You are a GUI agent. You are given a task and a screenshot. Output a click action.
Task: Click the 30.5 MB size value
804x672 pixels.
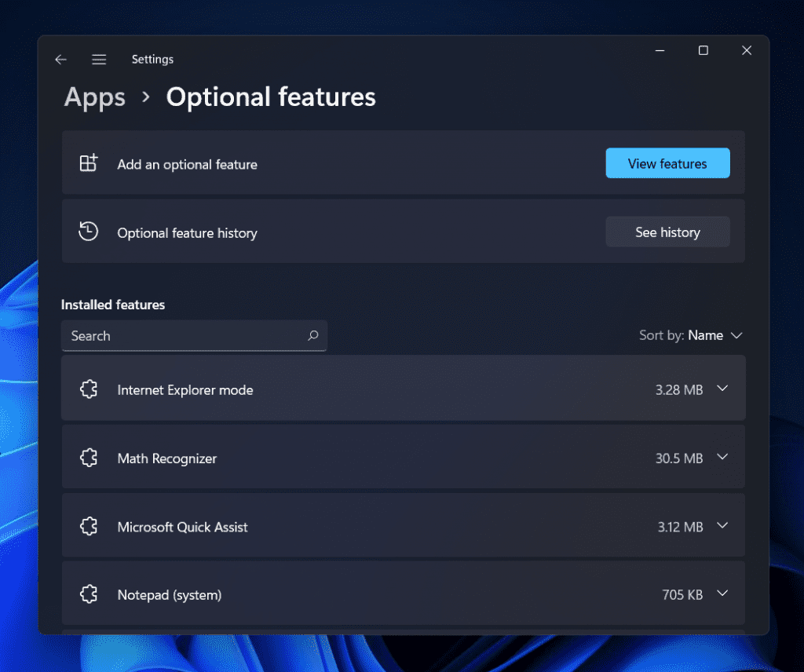[x=679, y=458]
